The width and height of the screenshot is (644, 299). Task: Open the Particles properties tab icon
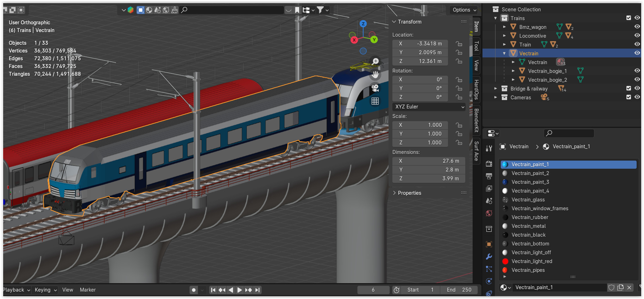[489, 269]
